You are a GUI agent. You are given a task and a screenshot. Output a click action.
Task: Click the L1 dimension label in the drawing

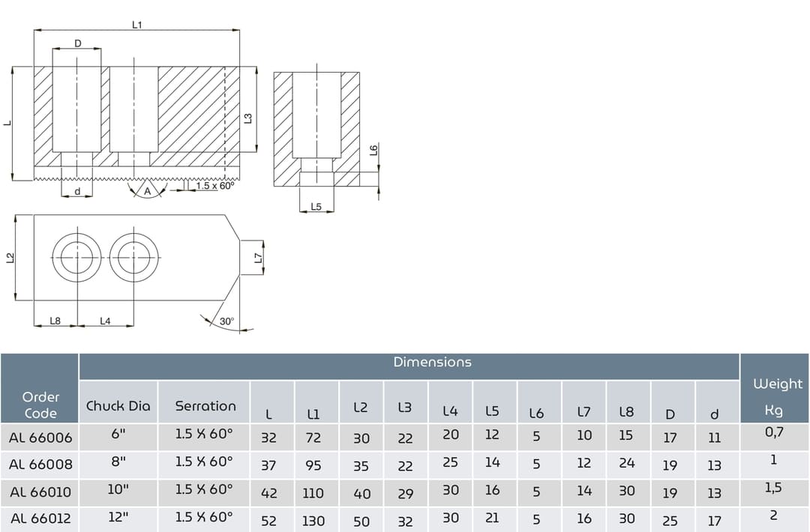pyautogui.click(x=136, y=25)
